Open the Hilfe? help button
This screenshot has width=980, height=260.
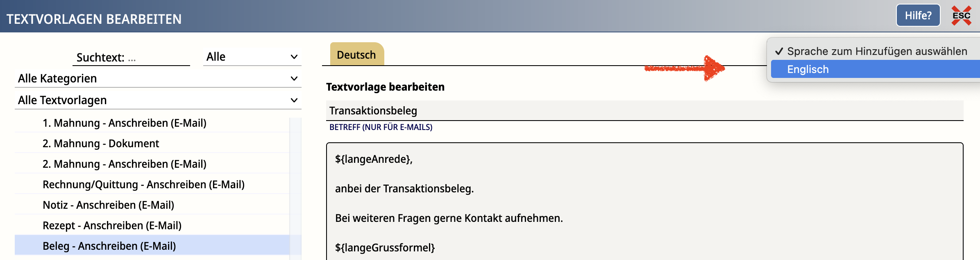click(918, 16)
